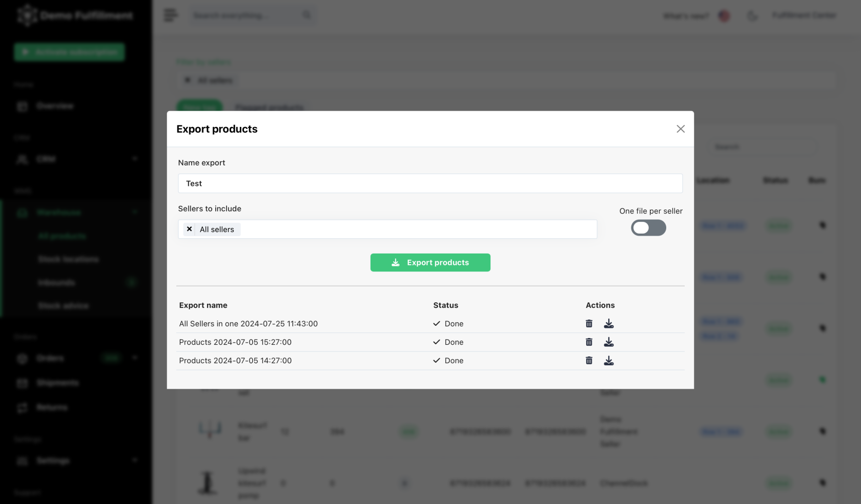Viewport: 861px width, 504px height.
Task: Toggle dark mode moon icon
Action: [752, 16]
